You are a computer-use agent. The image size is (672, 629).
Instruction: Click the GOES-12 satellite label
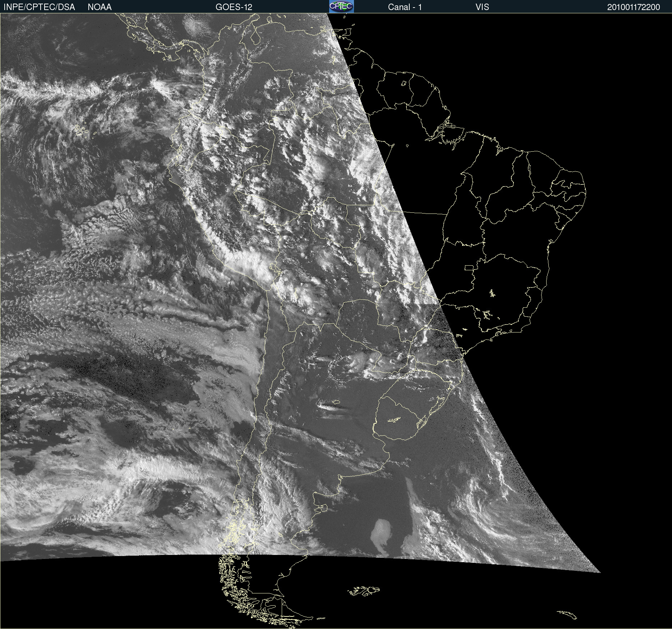(x=234, y=7)
